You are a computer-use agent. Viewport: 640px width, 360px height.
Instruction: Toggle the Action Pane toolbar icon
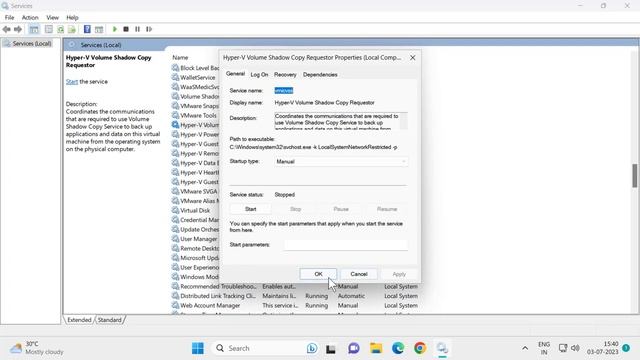pyautogui.click(x=99, y=29)
